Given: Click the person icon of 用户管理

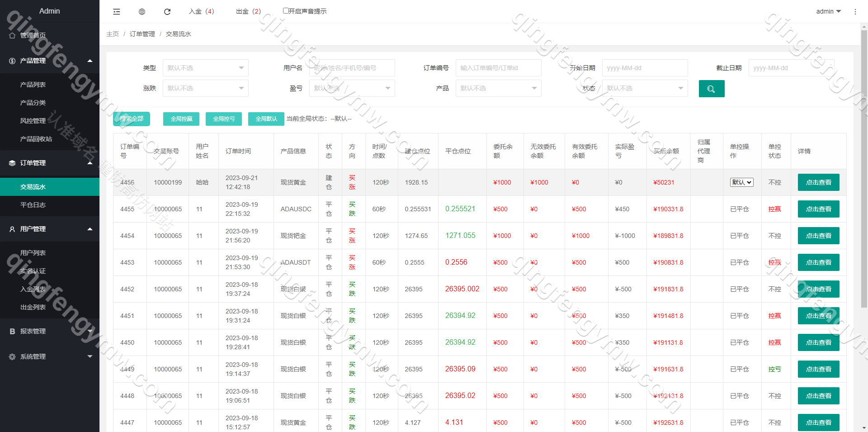Looking at the screenshot, I should [x=12, y=229].
